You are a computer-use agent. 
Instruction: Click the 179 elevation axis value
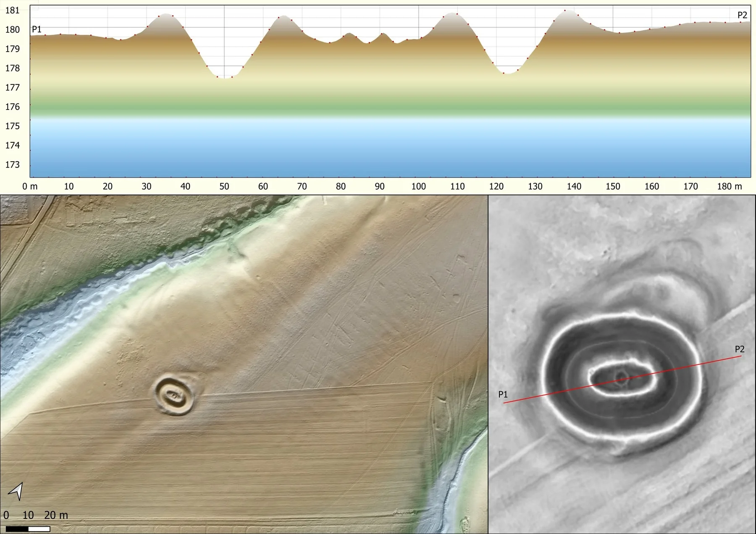tap(13, 49)
